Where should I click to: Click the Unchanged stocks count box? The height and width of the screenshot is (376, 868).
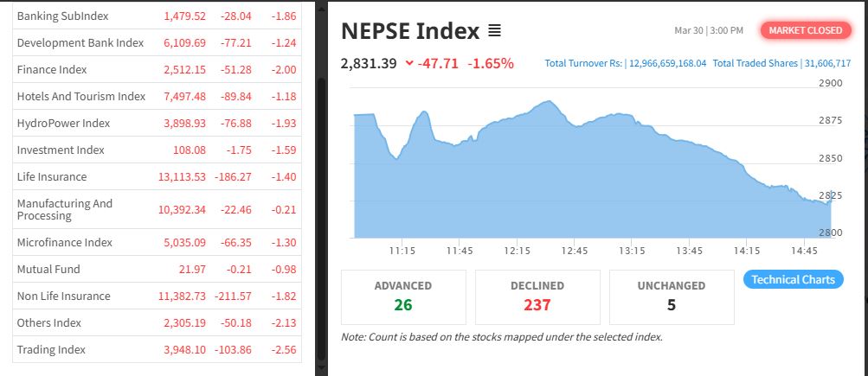[x=672, y=296]
